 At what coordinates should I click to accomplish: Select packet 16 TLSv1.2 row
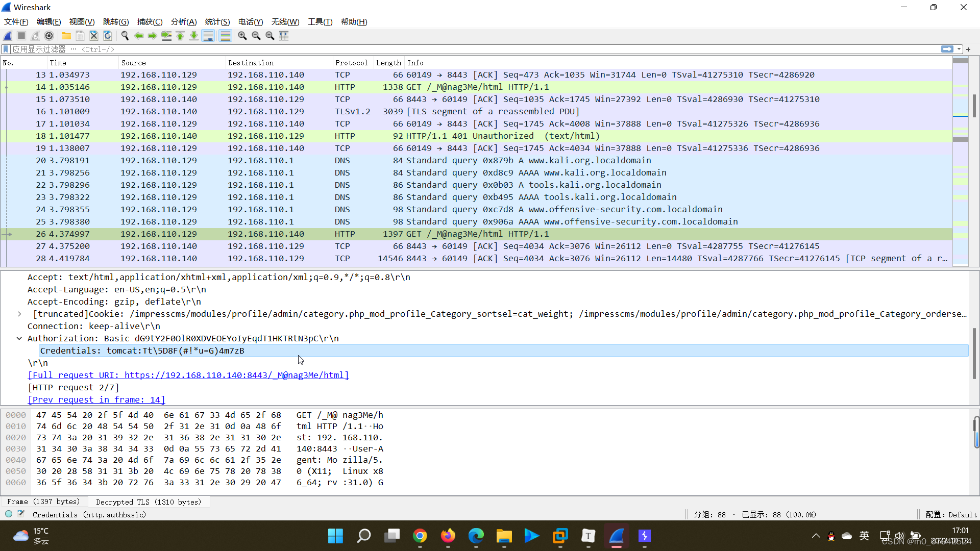pos(476,111)
